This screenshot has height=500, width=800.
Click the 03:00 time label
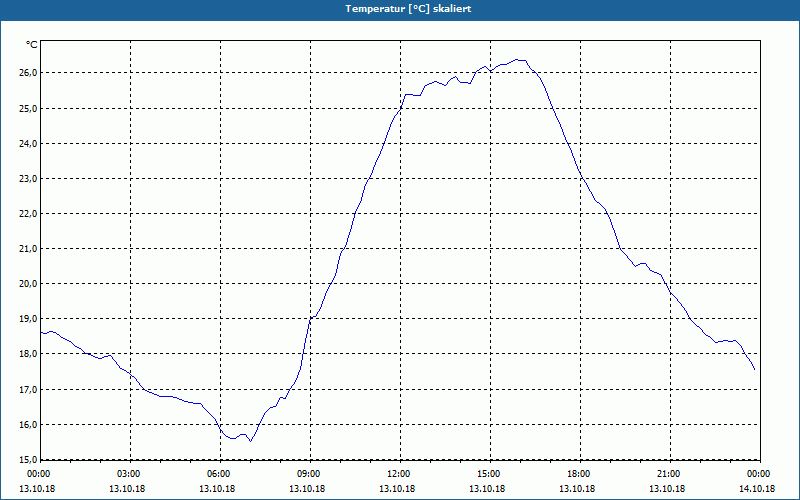pyautogui.click(x=131, y=474)
